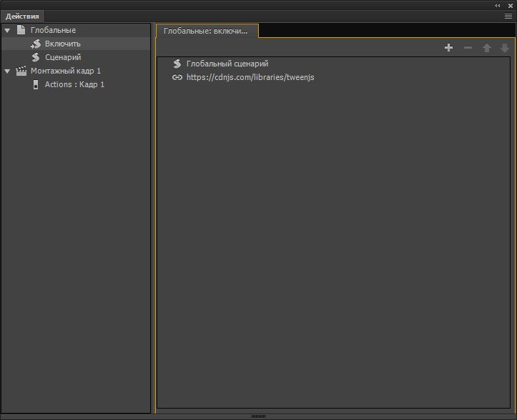This screenshot has height=420, width=517.
Task: Click the plus icon to add an include
Action: (x=448, y=48)
